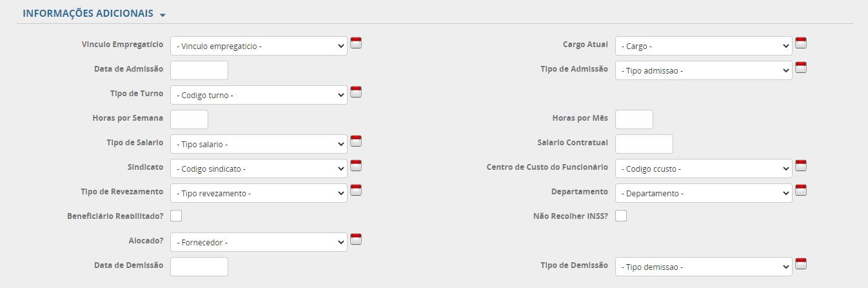Check the Beneficiário Reabilitado checkbox
Image resolution: width=868 pixels, height=288 pixels.
[176, 216]
